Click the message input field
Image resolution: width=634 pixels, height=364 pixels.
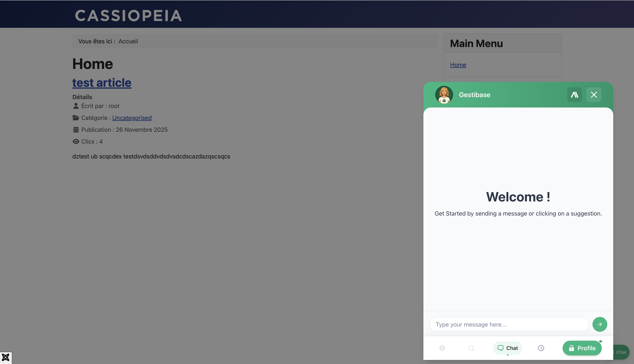click(509, 324)
